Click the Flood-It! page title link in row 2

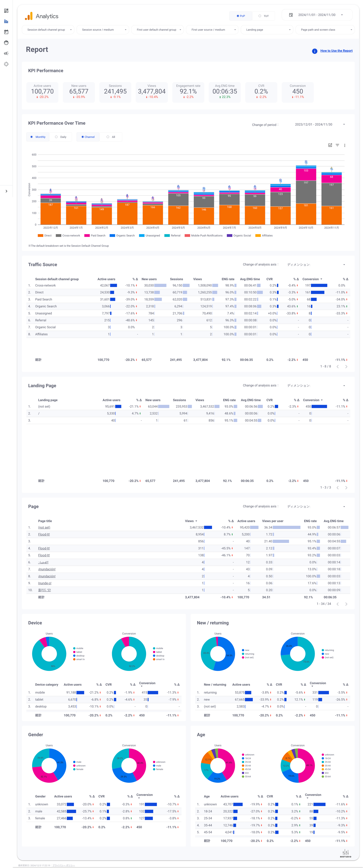[44, 534]
